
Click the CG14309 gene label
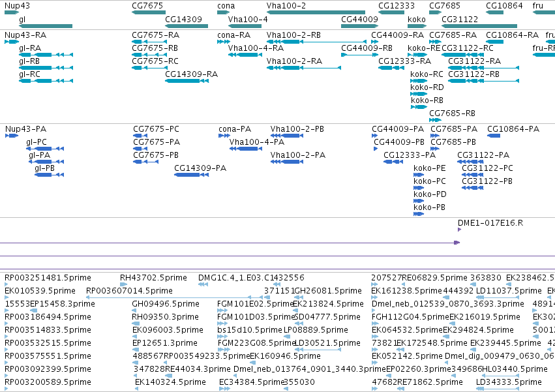point(183,19)
